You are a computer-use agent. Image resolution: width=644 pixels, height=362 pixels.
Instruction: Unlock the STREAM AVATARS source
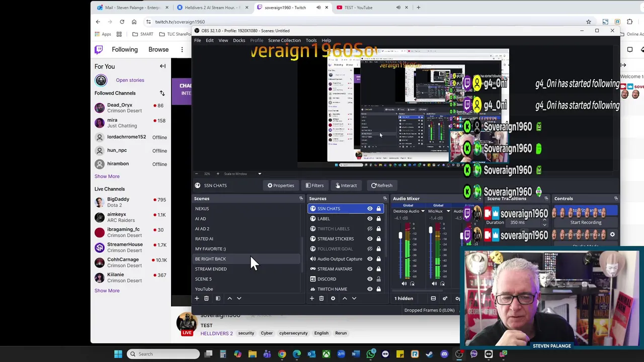coord(378,269)
